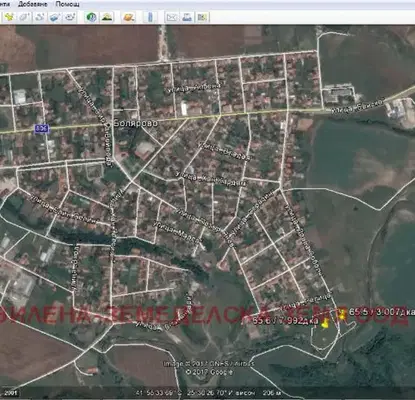This screenshot has width=415, height=400.
Task: Select the Add Polygon tool
Action: pyautogui.click(x=24, y=17)
